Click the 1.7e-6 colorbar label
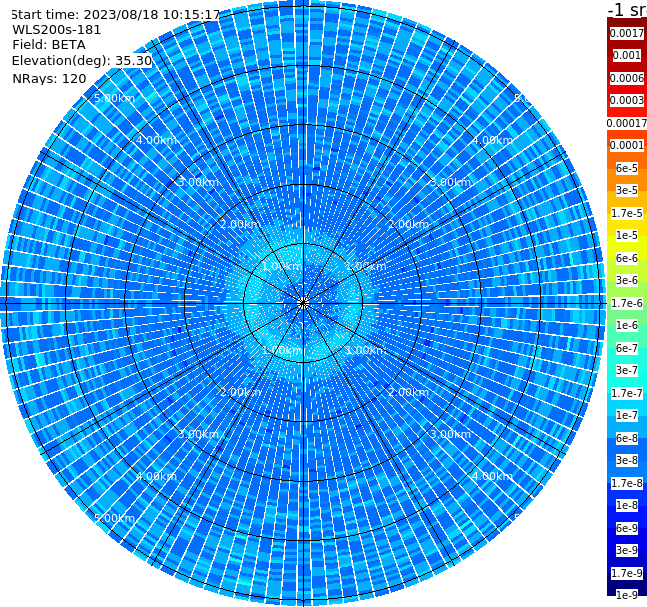Screen dimensions: 647x607 click(627, 303)
